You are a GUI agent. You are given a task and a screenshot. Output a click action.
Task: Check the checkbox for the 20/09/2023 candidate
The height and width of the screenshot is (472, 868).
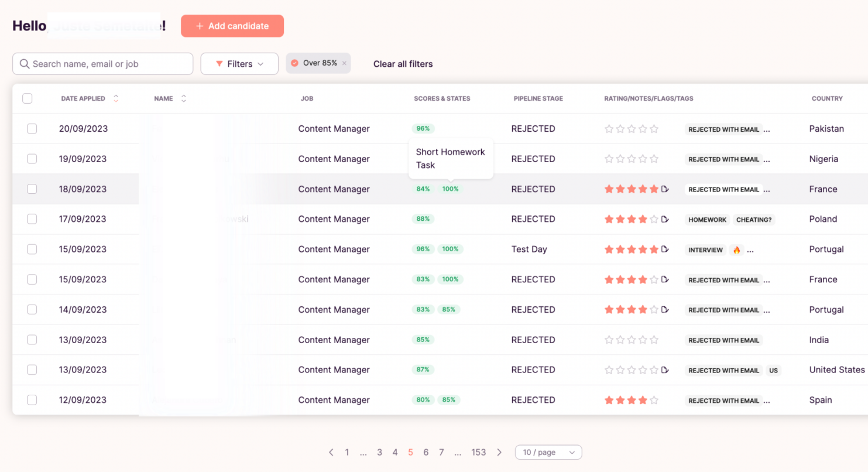tap(32, 128)
